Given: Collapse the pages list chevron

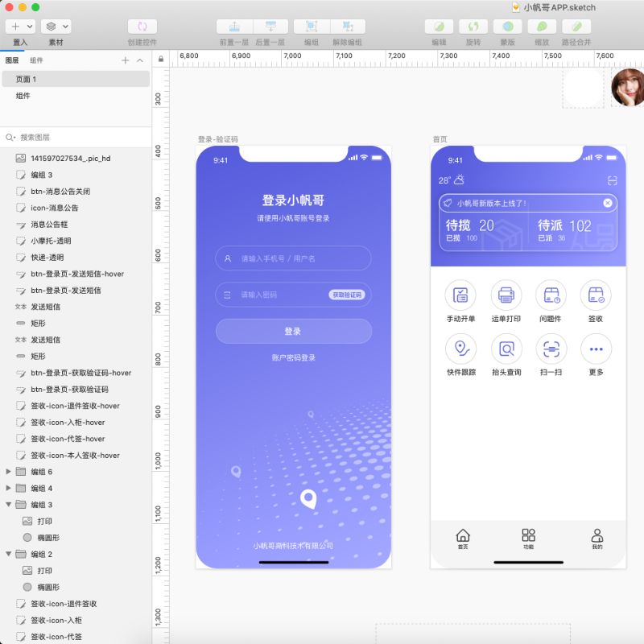Looking at the screenshot, I should pyautogui.click(x=140, y=60).
